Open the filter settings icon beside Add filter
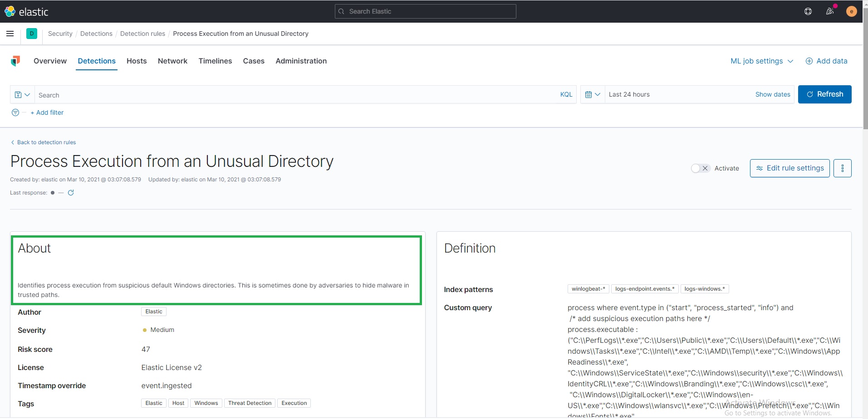 click(15, 112)
